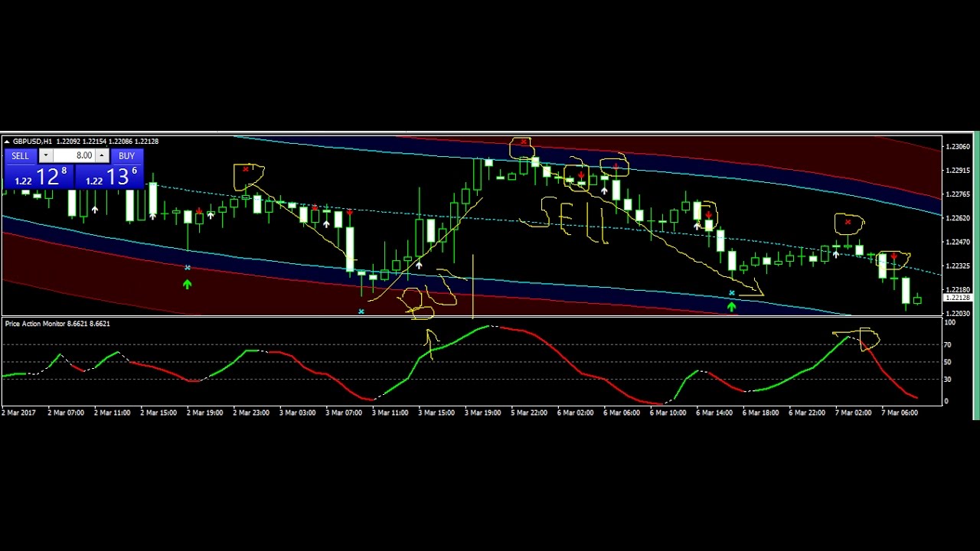Collapse the one-click trading panel triangle

[7, 142]
